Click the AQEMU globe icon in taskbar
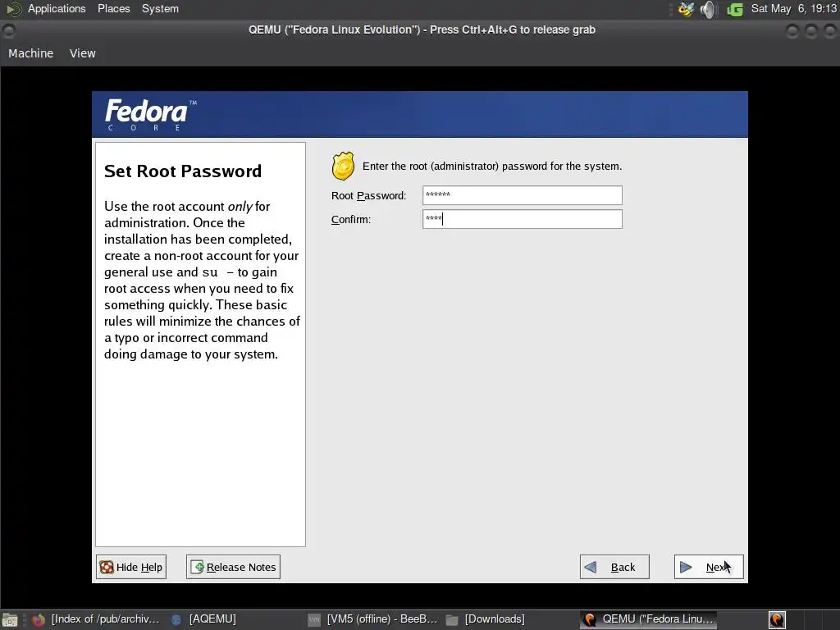This screenshot has width=840, height=630. (x=176, y=620)
